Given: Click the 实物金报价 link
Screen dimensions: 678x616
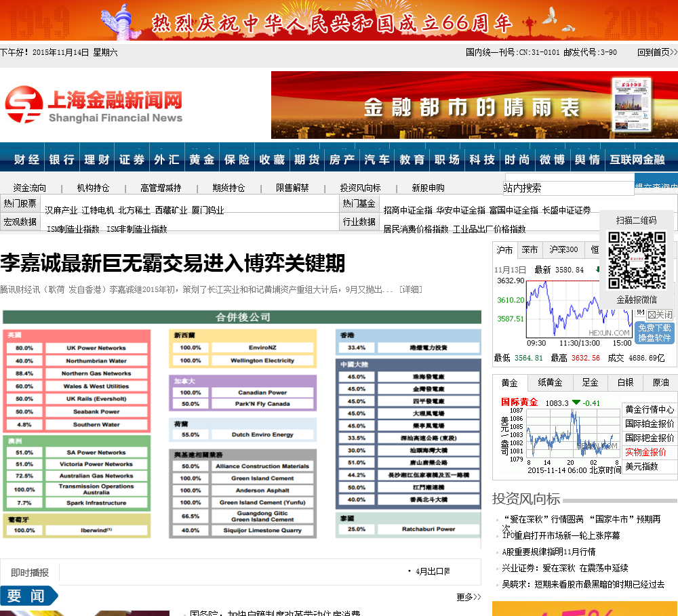Looking at the screenshot, I should pyautogui.click(x=645, y=452).
